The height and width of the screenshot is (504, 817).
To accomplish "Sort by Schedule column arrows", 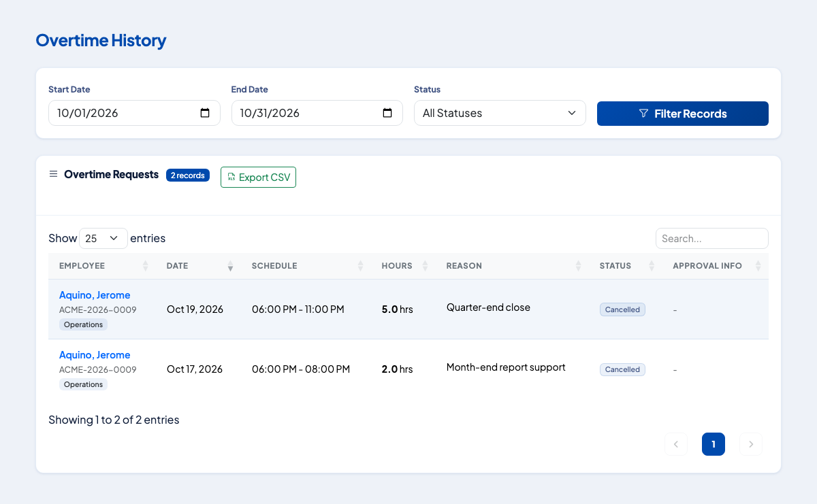I will click(360, 266).
